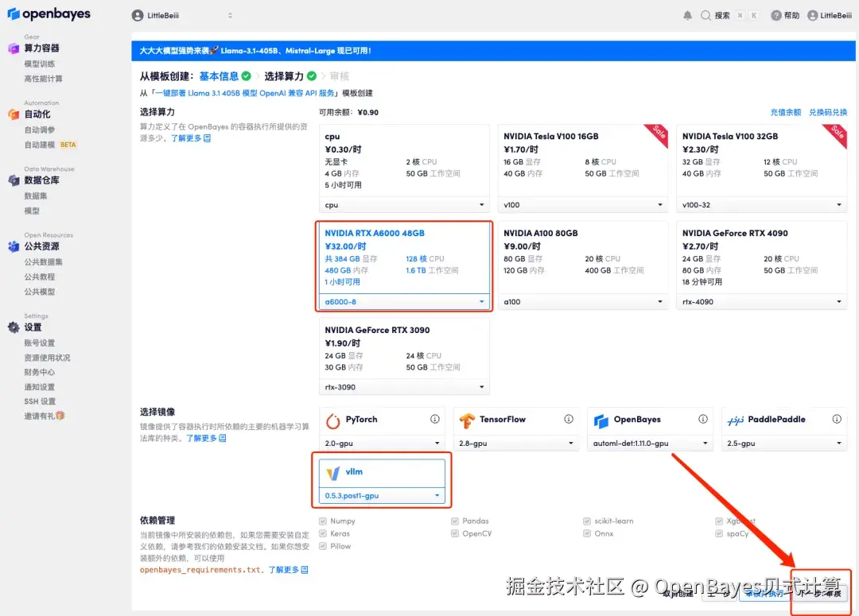Image resolution: width=859 pixels, height=616 pixels.
Task: Click the 公共资源 section icon
Action: pyautogui.click(x=14, y=246)
